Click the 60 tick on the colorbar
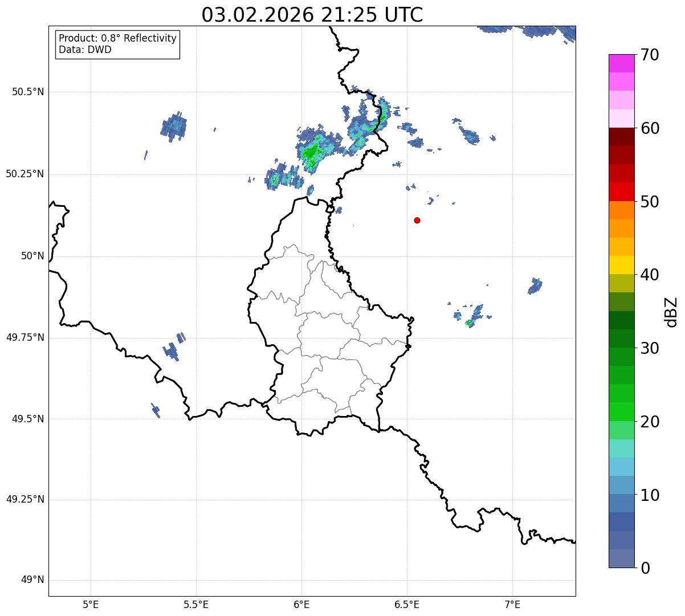Image resolution: width=685 pixels, height=616 pixels. click(650, 128)
